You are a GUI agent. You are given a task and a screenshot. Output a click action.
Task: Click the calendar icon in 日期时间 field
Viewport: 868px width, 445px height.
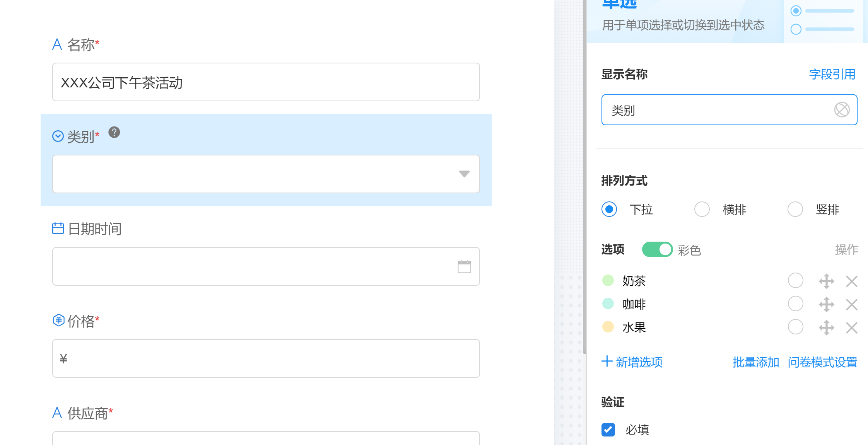[464, 267]
